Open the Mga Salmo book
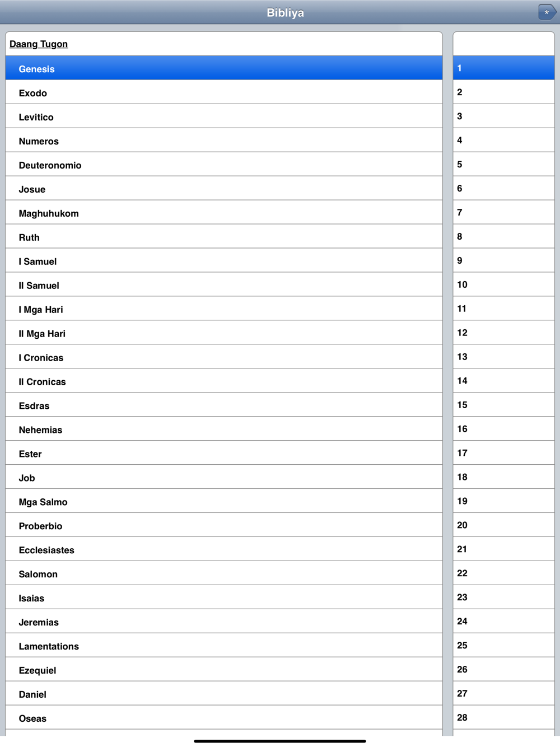The height and width of the screenshot is (747, 560). (224, 501)
